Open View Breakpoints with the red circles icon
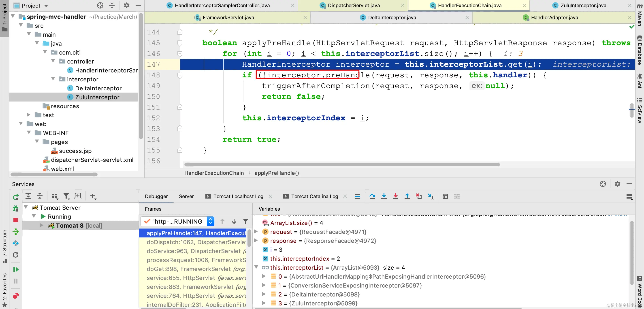This screenshot has height=309, width=644. point(15,296)
